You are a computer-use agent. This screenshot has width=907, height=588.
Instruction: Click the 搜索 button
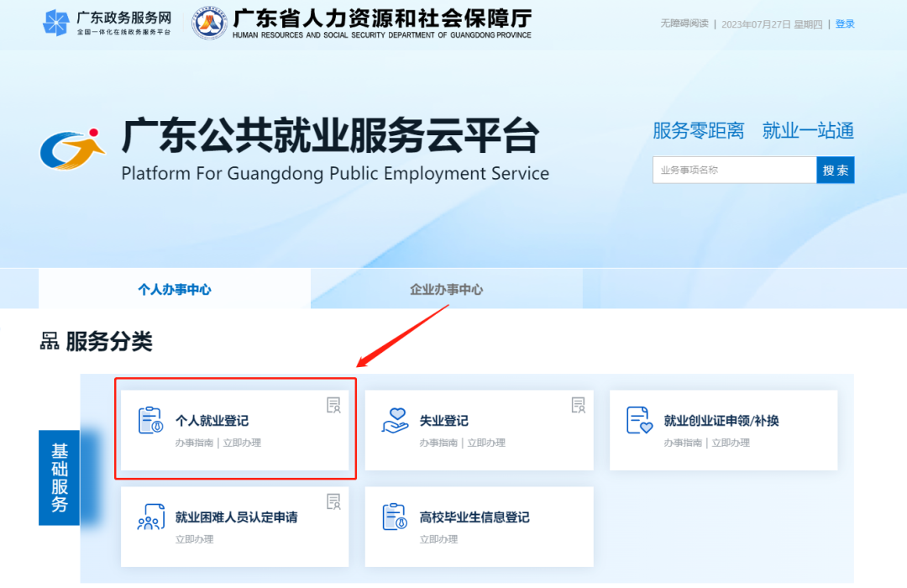[836, 171]
